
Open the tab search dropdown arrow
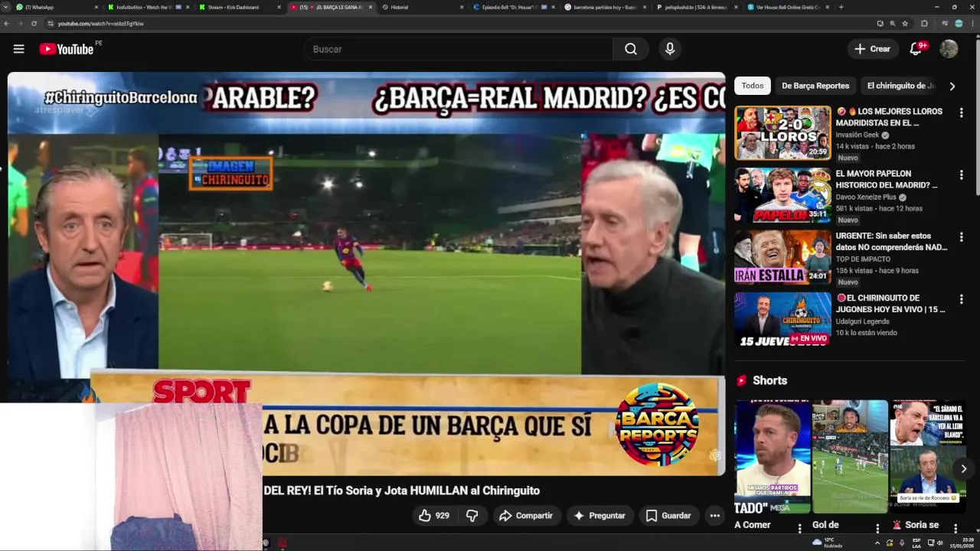click(x=5, y=7)
